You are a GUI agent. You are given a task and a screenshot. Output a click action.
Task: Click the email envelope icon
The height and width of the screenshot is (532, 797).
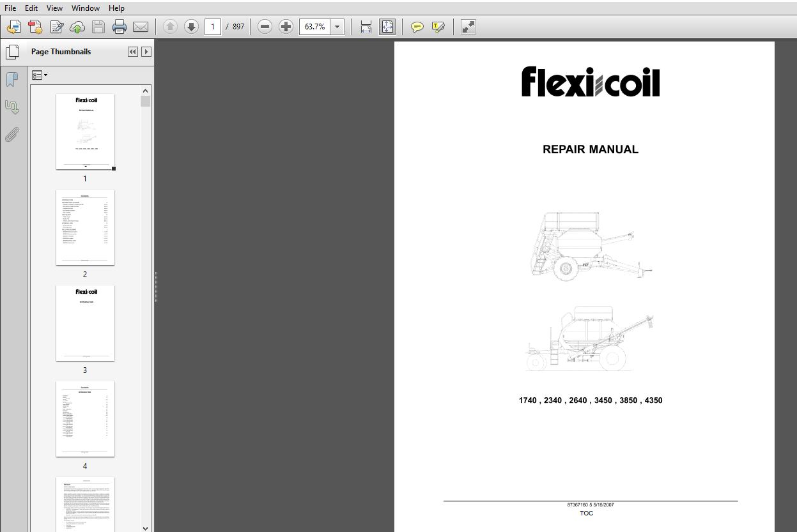point(141,27)
